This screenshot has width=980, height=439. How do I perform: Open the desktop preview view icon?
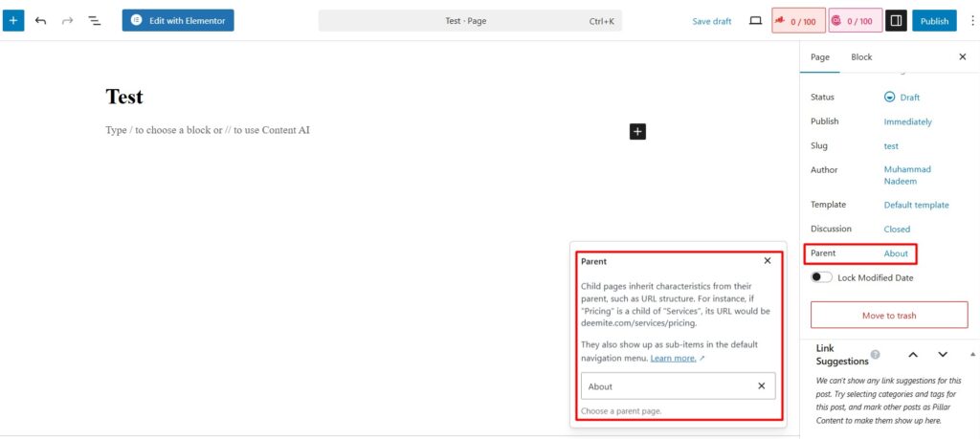(756, 21)
